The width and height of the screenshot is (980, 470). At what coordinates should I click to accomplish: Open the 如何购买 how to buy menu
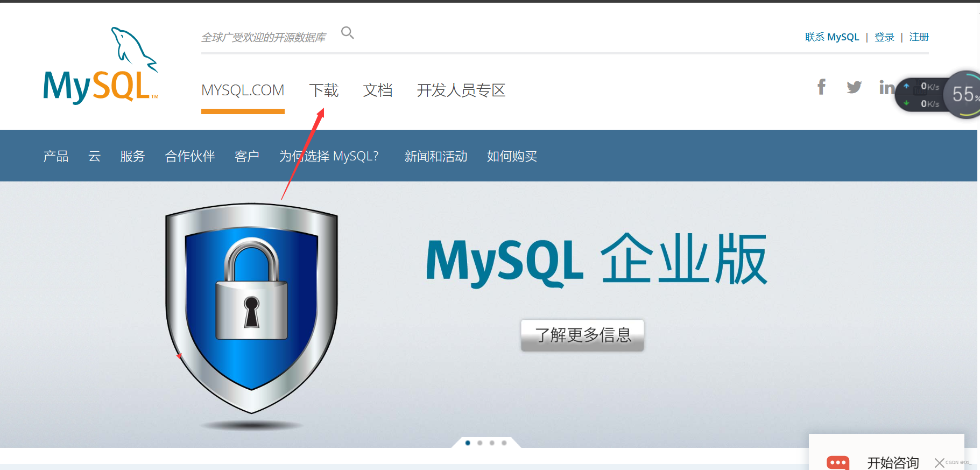click(512, 156)
